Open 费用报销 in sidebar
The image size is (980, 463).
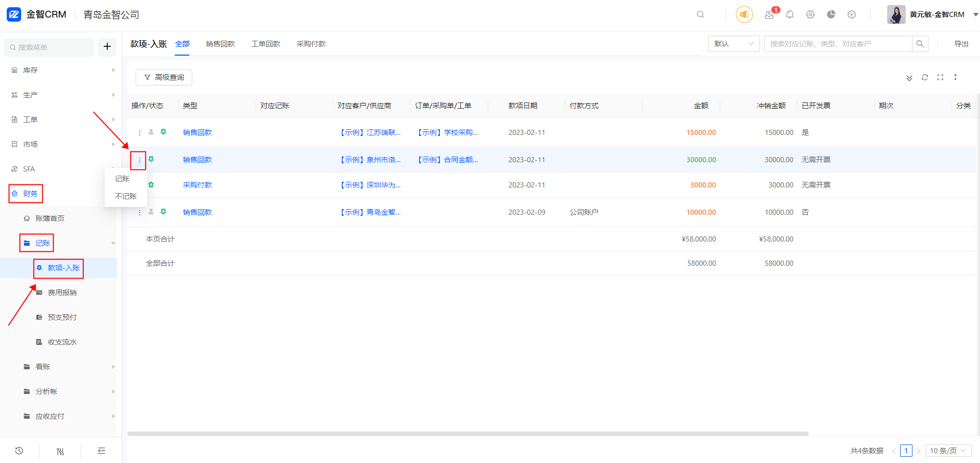[62, 293]
